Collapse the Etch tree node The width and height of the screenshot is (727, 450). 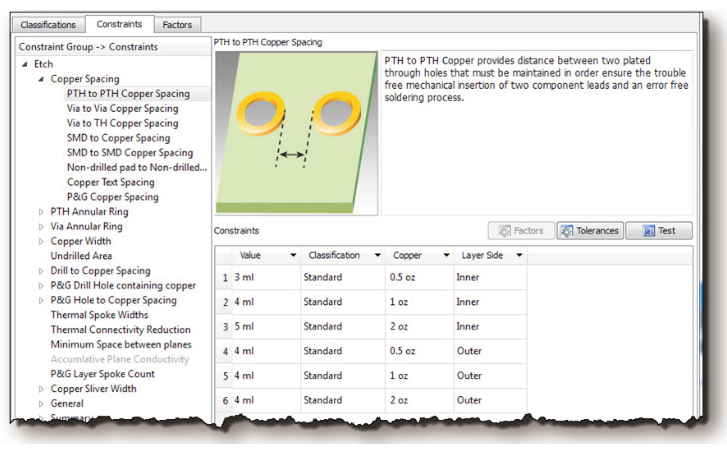coord(24,64)
